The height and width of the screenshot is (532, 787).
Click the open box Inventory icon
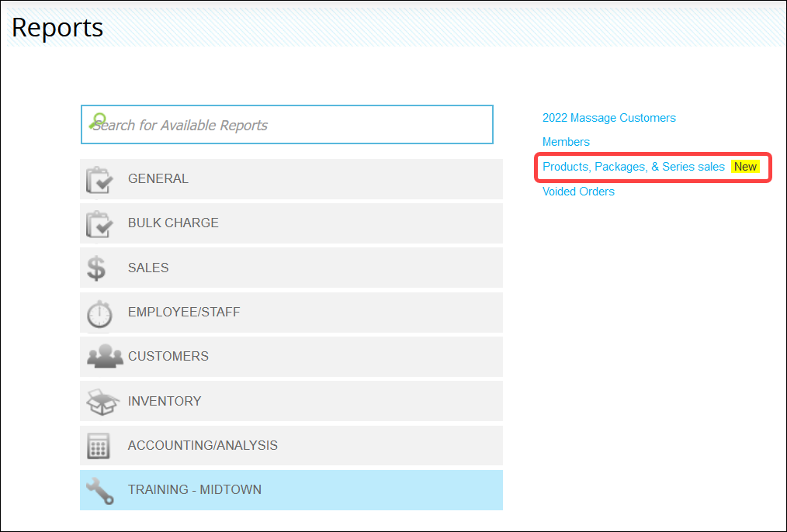(x=103, y=402)
